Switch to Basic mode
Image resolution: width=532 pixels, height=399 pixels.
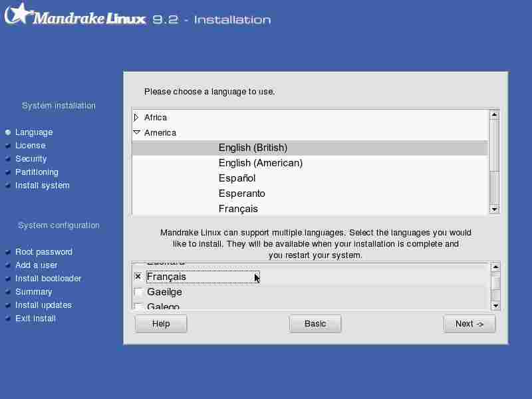click(x=315, y=324)
